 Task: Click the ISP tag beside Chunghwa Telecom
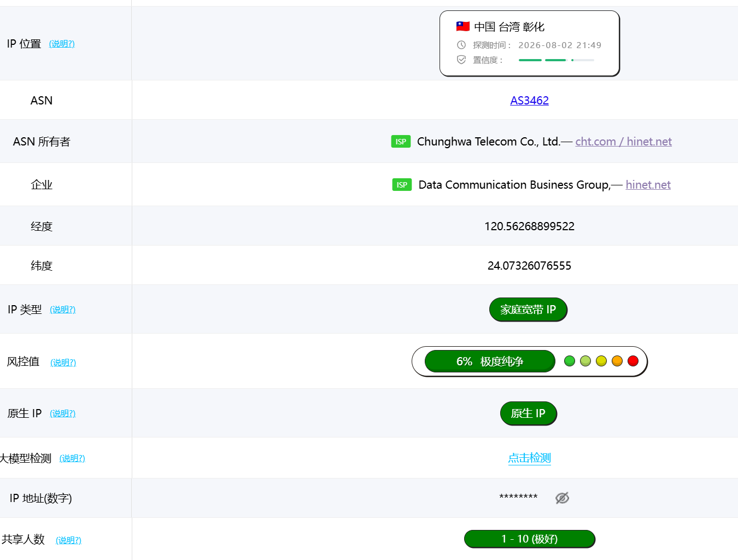(401, 142)
